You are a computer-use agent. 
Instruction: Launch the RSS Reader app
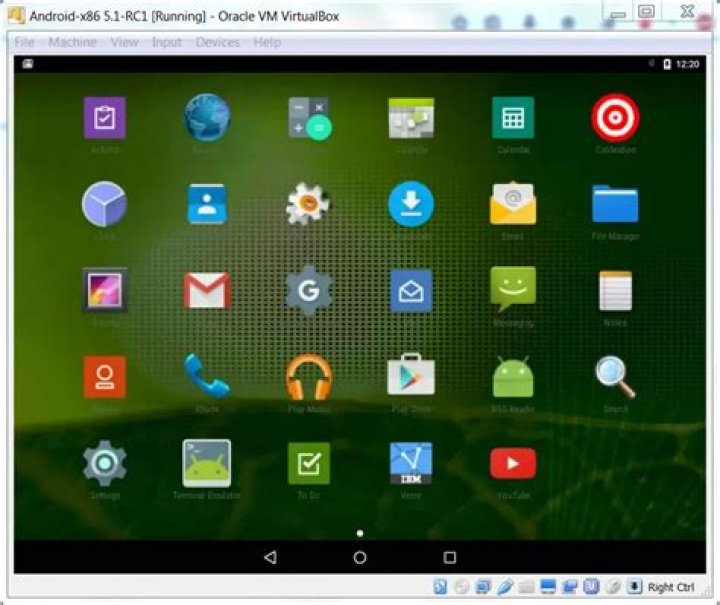coord(513,376)
